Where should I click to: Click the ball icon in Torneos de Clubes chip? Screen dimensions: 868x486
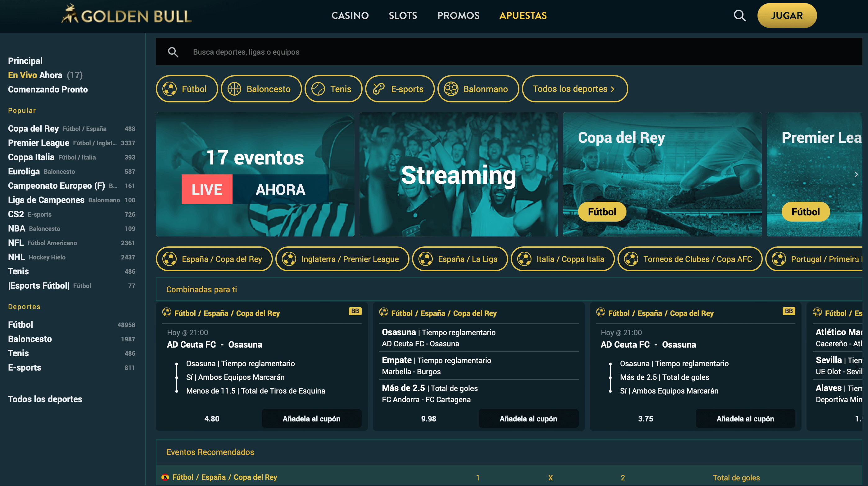pos(631,259)
